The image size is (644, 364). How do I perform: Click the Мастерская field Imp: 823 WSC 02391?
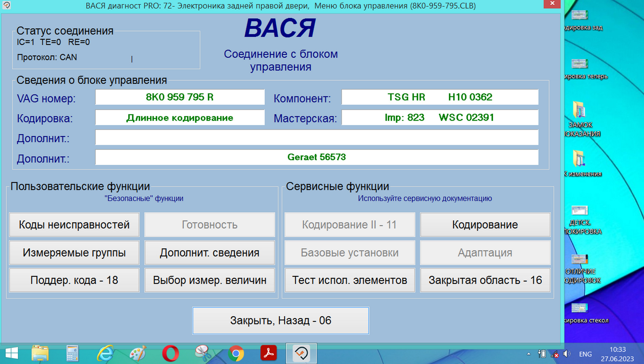440,117
